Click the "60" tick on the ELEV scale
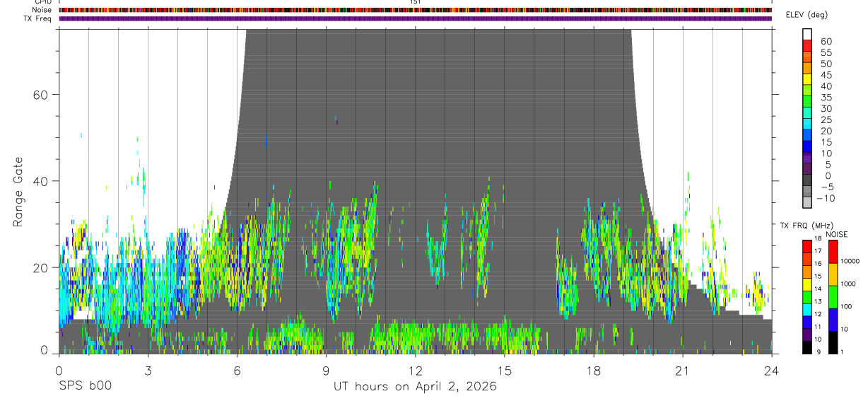Screen dimensions: 868x401 pyautogui.click(x=826, y=42)
